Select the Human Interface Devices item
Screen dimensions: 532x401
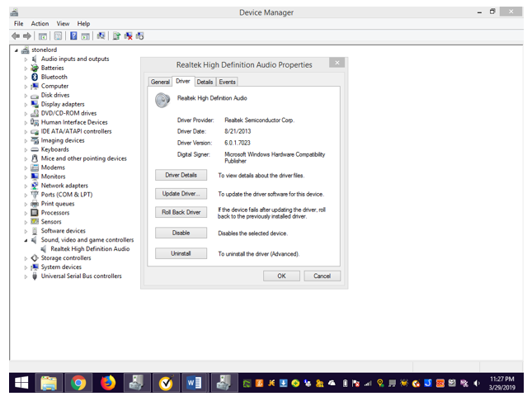tap(74, 122)
